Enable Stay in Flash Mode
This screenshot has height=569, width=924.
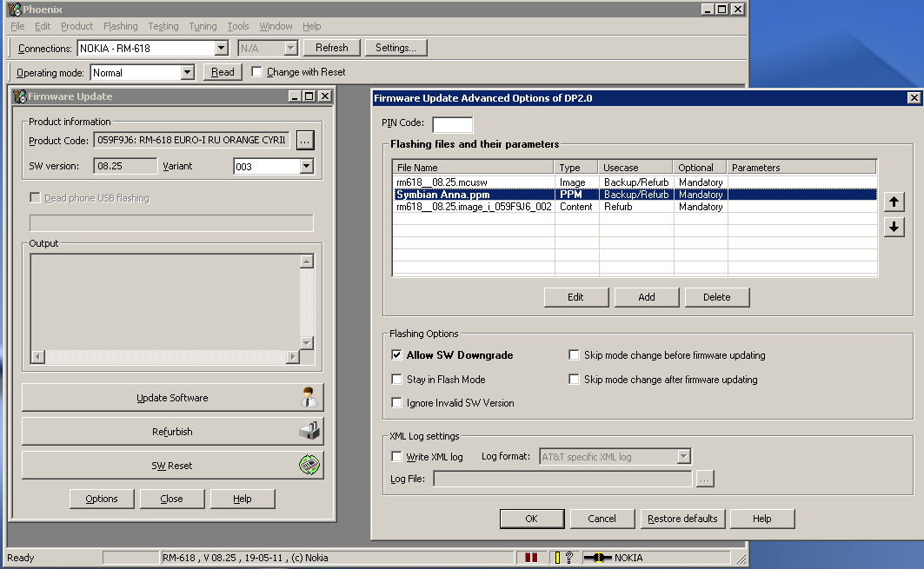tap(396, 380)
